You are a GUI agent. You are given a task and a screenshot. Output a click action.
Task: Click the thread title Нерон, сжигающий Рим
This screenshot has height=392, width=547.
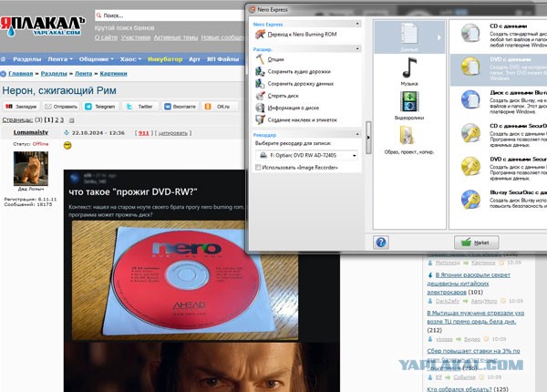tap(59, 90)
